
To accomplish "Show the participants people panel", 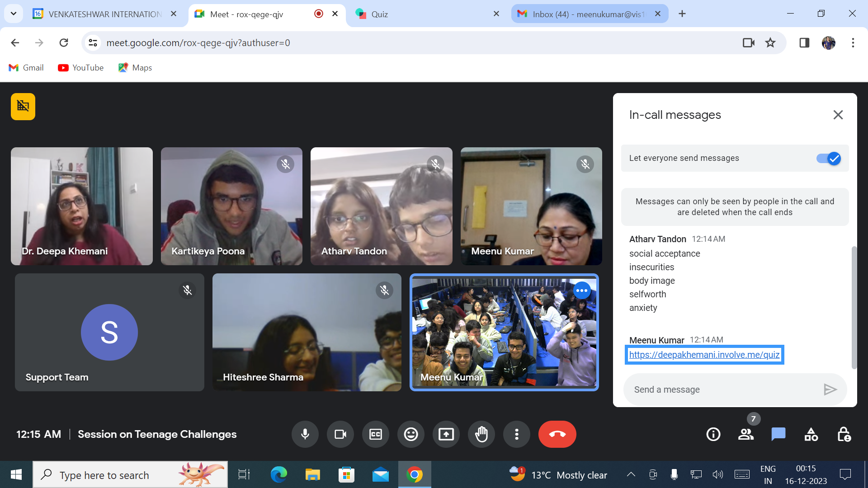I will point(746,434).
